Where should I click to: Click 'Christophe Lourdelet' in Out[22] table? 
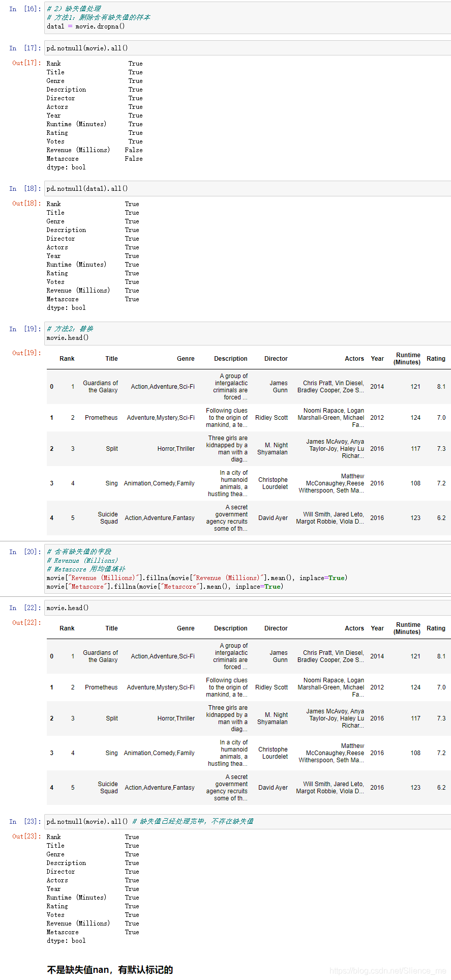[273, 753]
